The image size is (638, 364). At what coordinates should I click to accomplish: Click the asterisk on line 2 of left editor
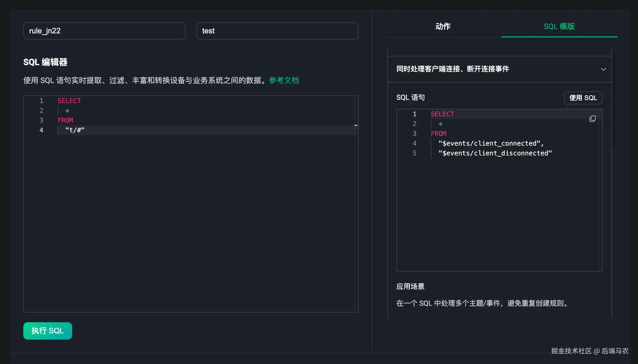coord(67,111)
